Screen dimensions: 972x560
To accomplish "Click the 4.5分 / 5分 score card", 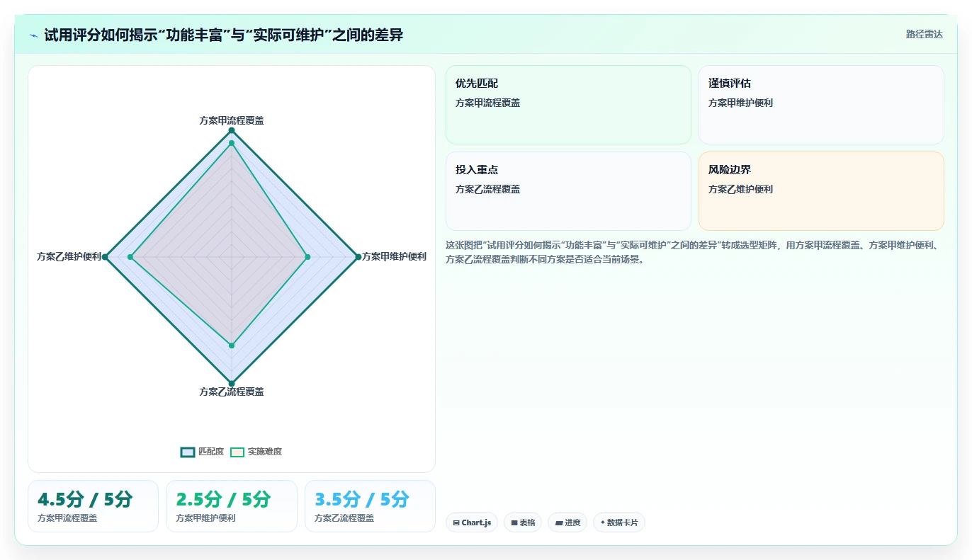I will click(x=93, y=506).
